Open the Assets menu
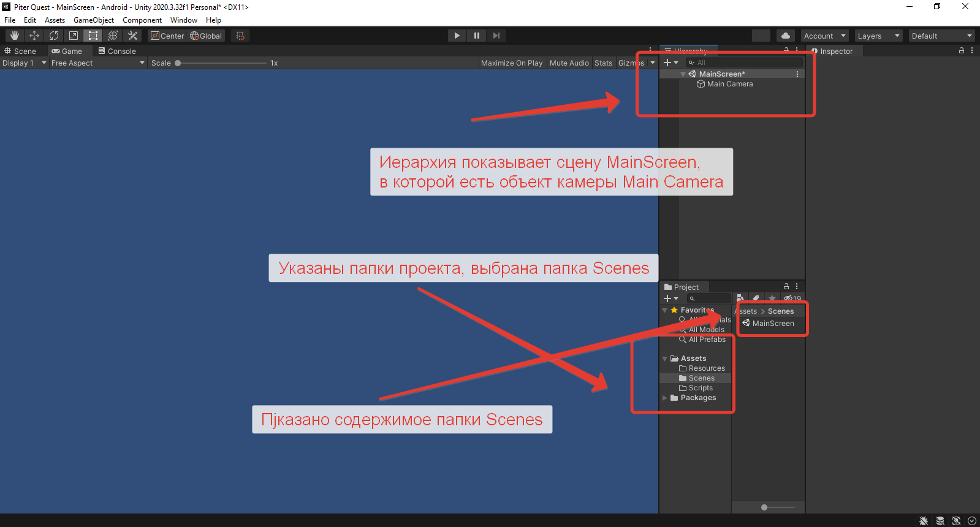 coord(55,20)
